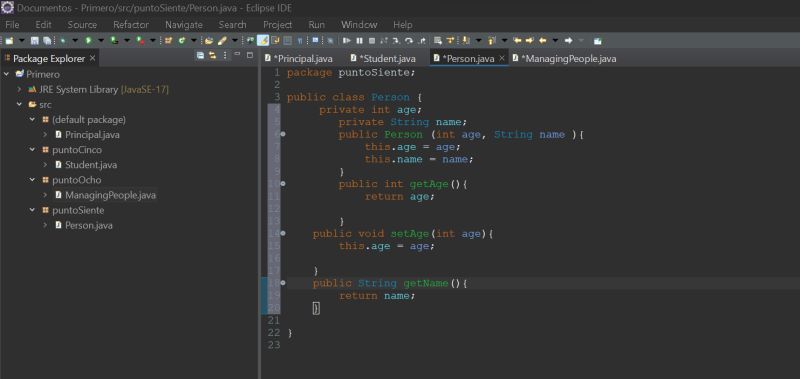
Task: Click the debug Suspend pause icon
Action: point(359,40)
